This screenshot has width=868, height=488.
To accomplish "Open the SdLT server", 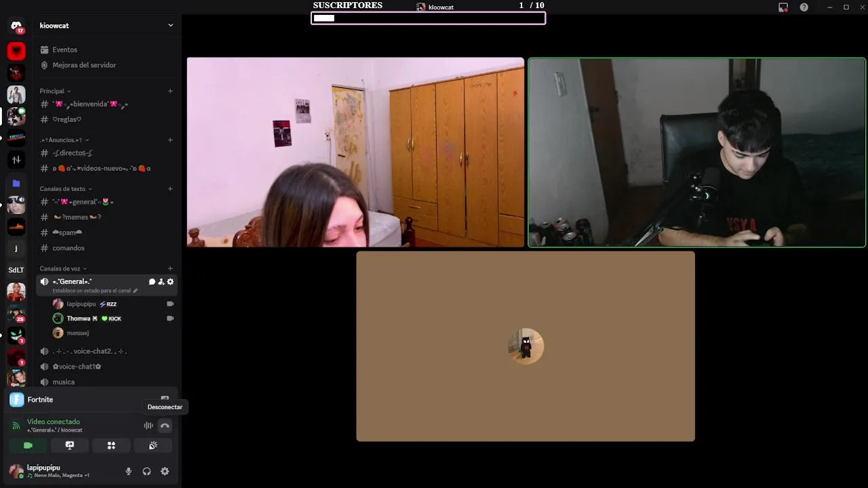I will pos(16,270).
